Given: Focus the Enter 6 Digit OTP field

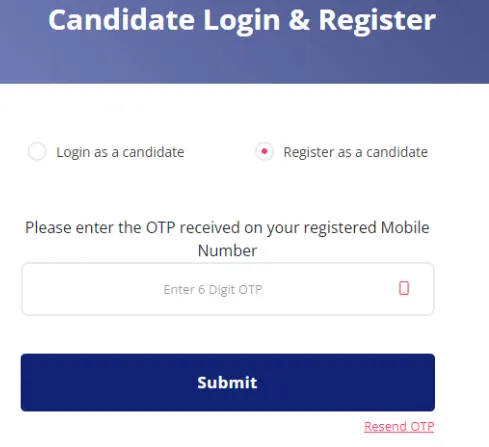Looking at the screenshot, I should coord(228,289).
